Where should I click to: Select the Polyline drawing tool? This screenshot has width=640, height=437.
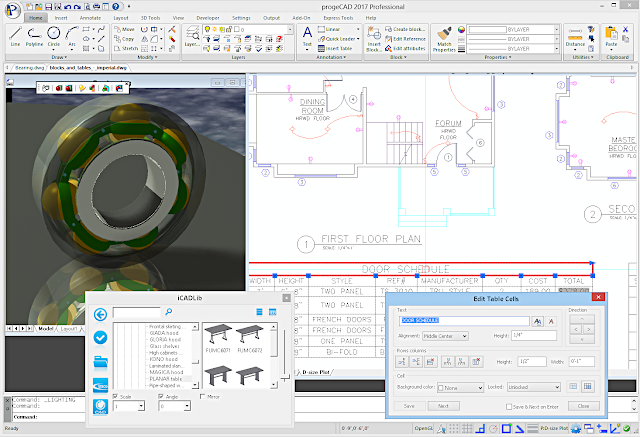point(34,36)
